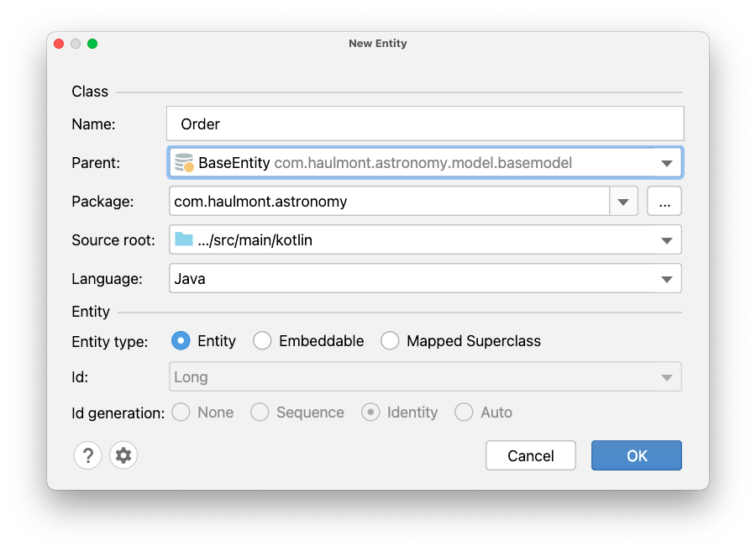756x552 pixels.
Task: Open the Id type dropdown
Action: tap(666, 377)
